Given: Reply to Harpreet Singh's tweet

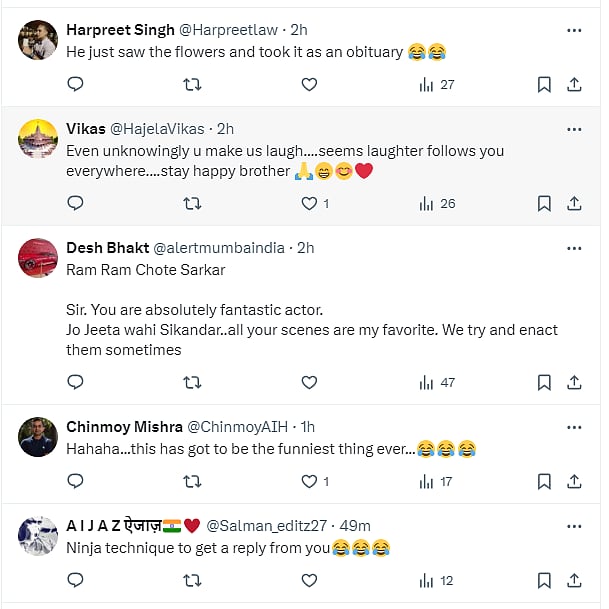Looking at the screenshot, I should pyautogui.click(x=75, y=85).
